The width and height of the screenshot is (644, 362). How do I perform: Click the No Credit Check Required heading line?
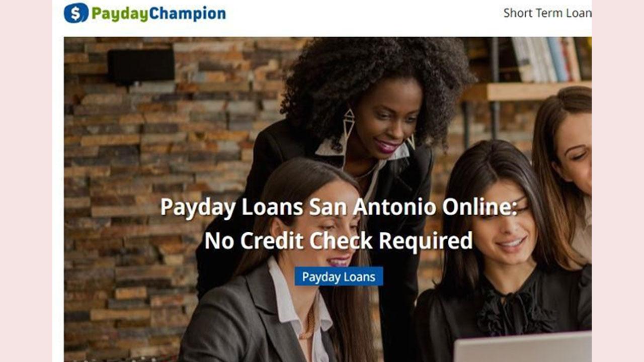tap(339, 241)
